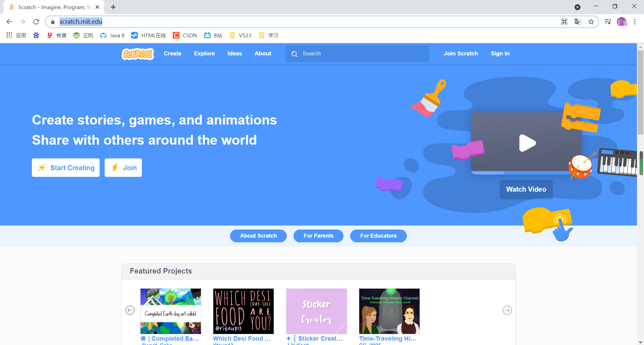This screenshot has height=345, width=644.
Task: Open the B站 bookmark
Action: coord(213,35)
